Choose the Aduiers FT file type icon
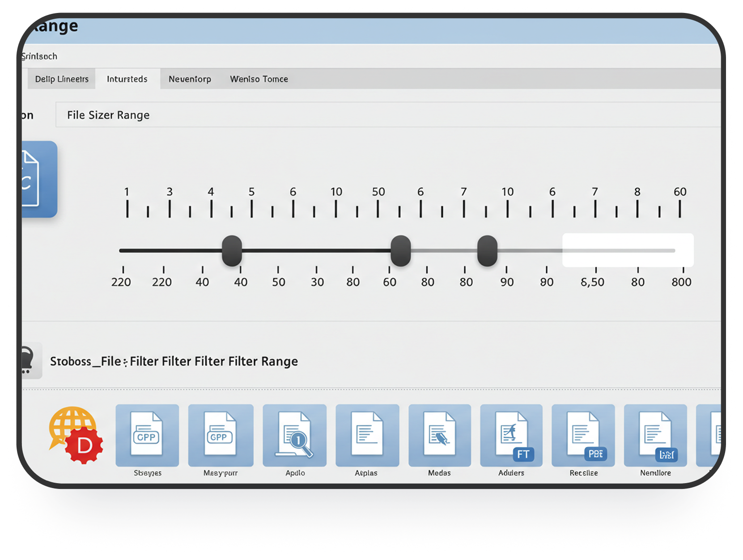The height and width of the screenshot is (560, 743). pos(511,436)
